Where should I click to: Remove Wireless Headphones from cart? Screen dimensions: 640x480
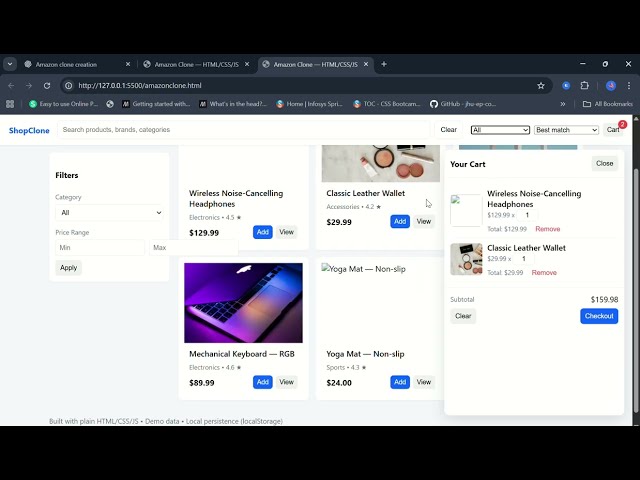coord(547,229)
